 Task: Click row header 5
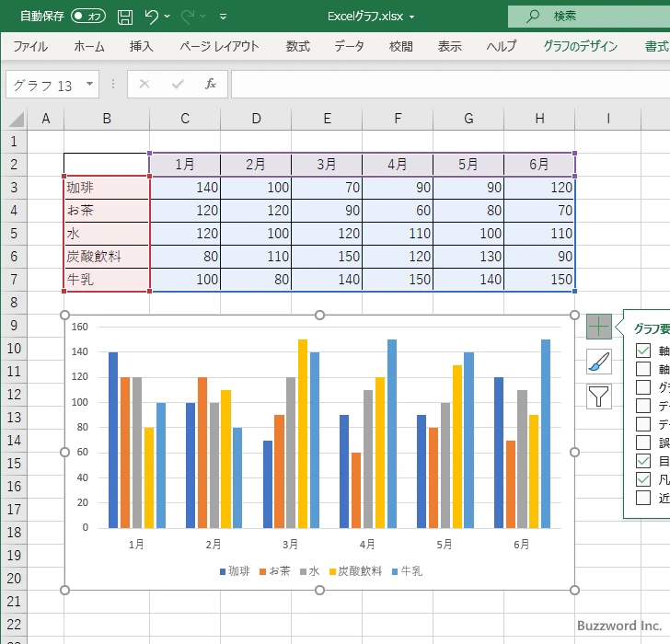14,233
